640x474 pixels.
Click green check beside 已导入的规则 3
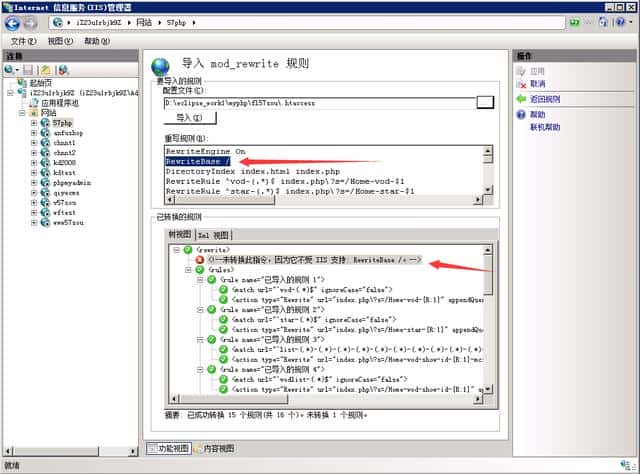[211, 339]
